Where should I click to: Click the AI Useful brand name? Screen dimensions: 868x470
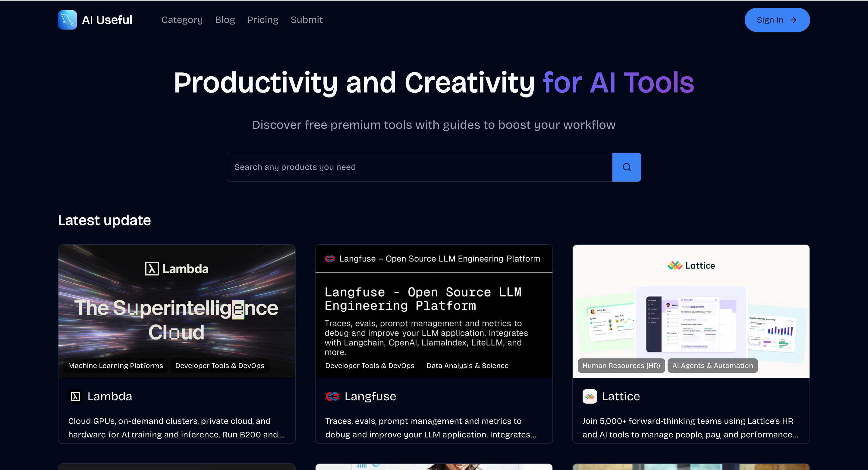coord(107,20)
